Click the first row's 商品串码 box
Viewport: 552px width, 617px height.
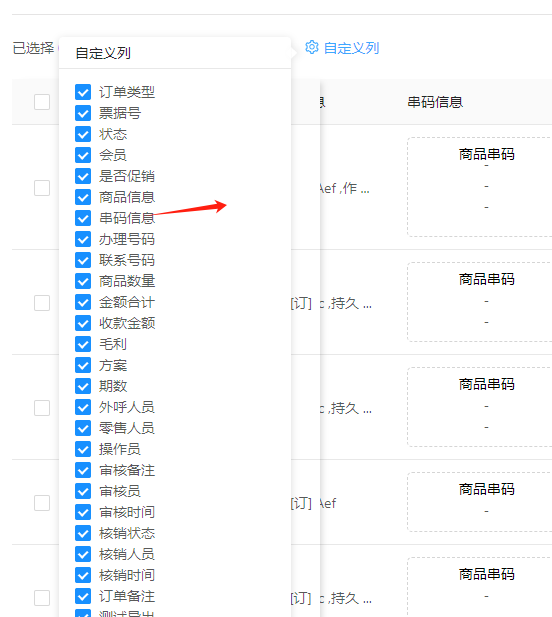click(479, 187)
